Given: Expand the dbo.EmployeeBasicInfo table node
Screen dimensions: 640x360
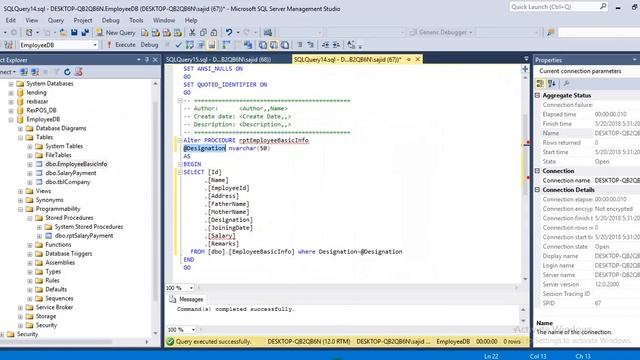Looking at the screenshot, I should coord(30,164).
